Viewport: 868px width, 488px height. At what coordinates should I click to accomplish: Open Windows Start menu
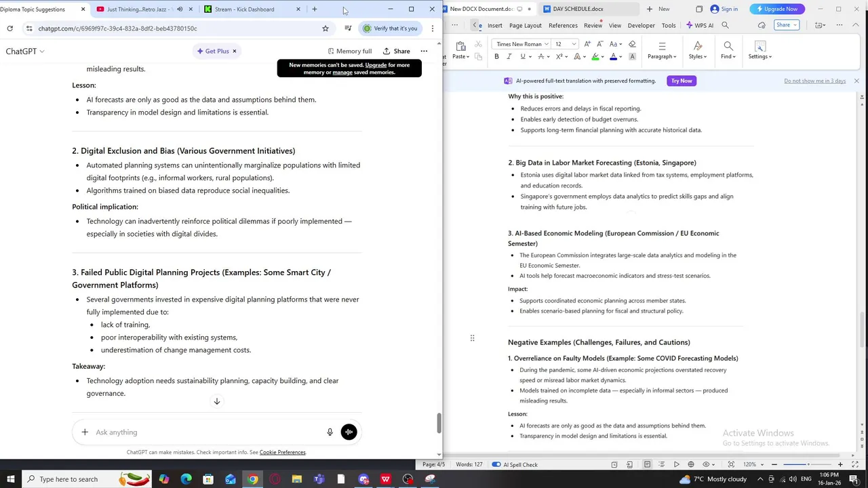[10, 479]
